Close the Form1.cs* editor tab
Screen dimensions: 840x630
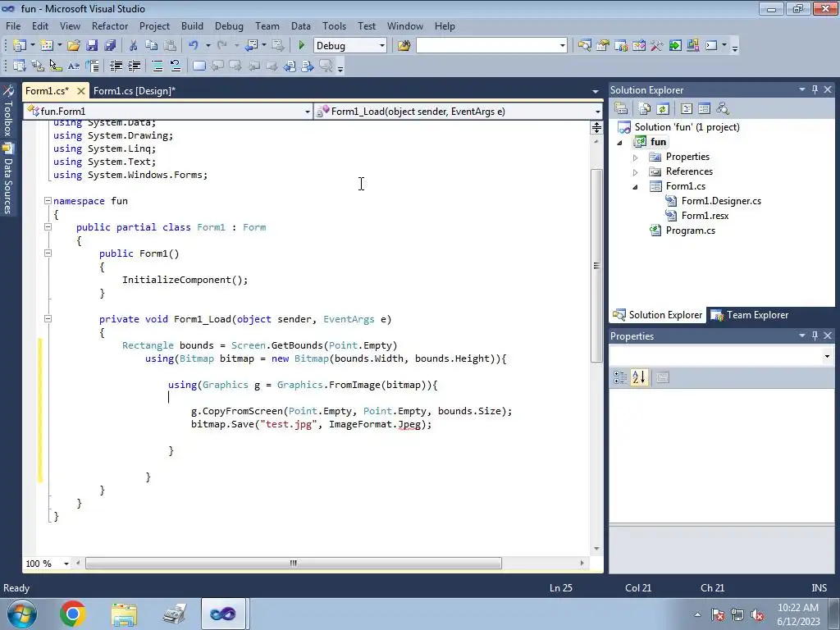click(81, 91)
